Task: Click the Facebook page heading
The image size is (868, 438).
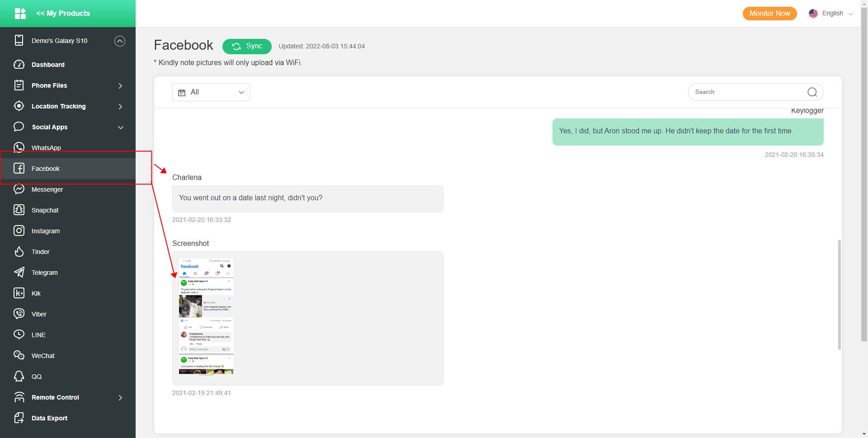Action: tap(183, 45)
